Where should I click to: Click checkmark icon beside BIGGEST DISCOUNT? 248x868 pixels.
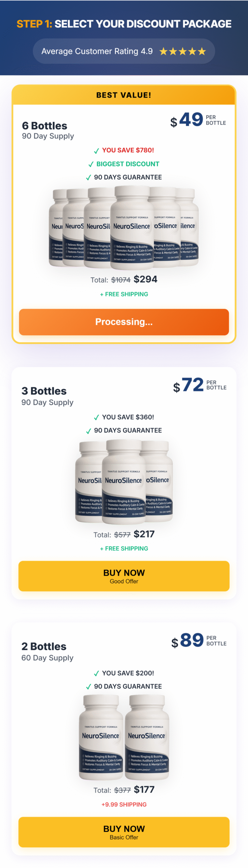(x=91, y=164)
